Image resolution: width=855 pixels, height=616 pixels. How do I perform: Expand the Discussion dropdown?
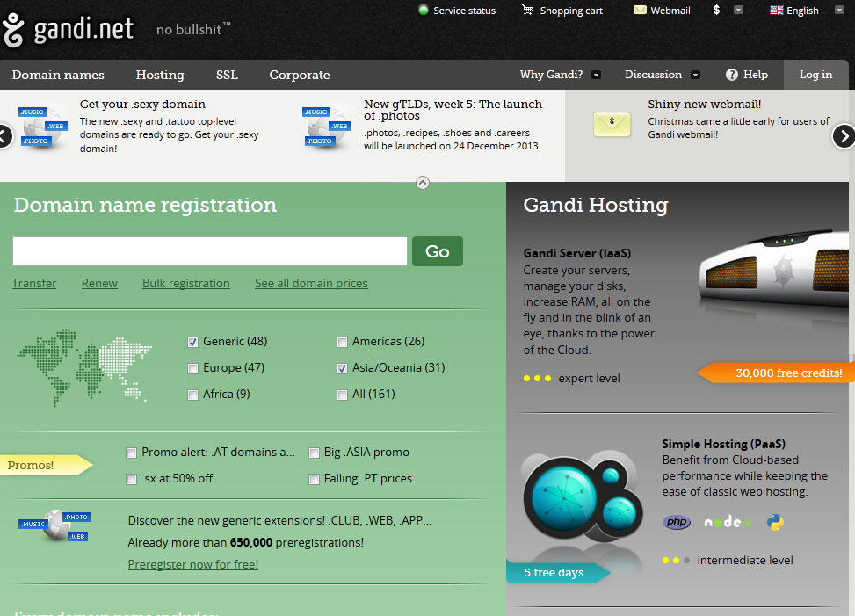point(695,75)
